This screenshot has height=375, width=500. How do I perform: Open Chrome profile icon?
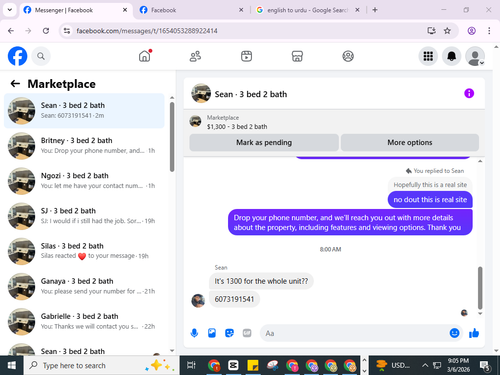tap(471, 31)
